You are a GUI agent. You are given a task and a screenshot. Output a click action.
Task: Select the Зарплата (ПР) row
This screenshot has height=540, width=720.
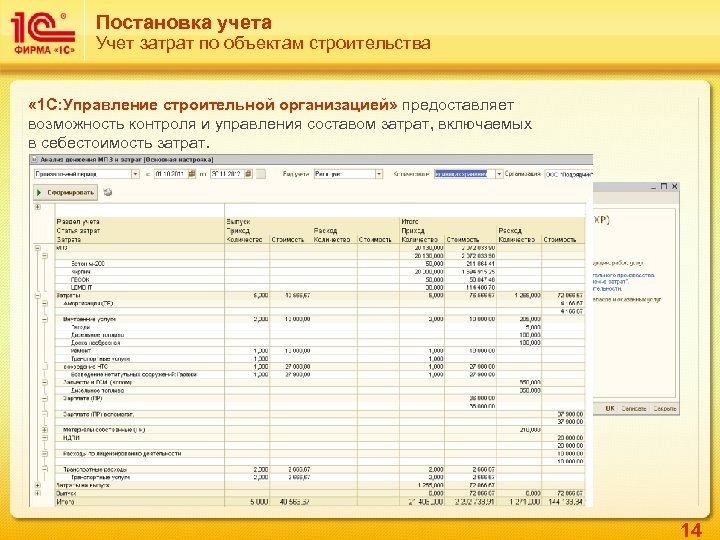320,399
